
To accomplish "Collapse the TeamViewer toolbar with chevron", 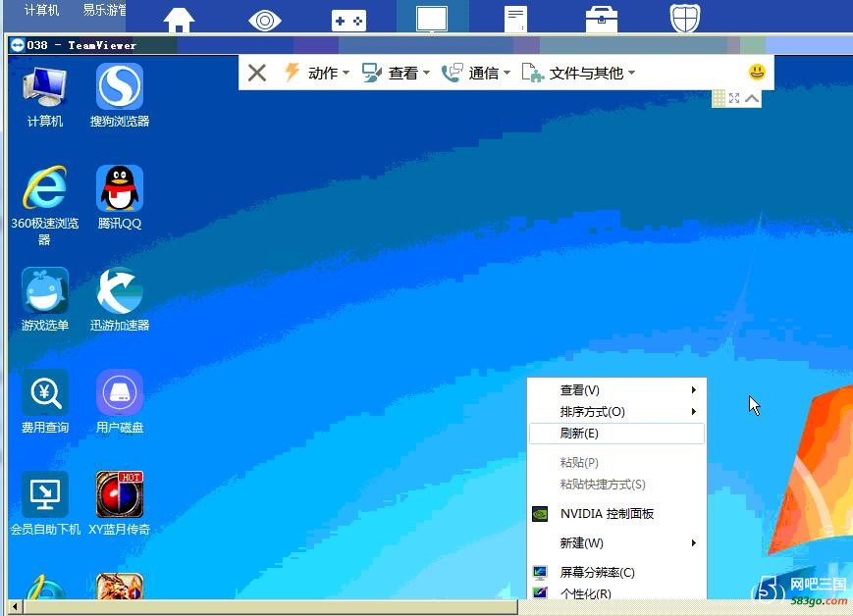I will click(752, 98).
